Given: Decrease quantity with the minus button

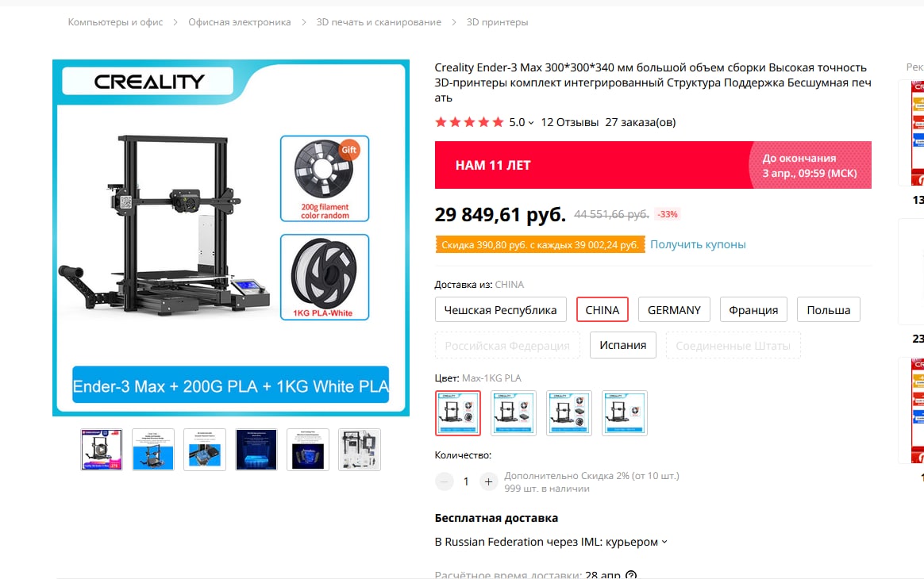Looking at the screenshot, I should point(445,481).
